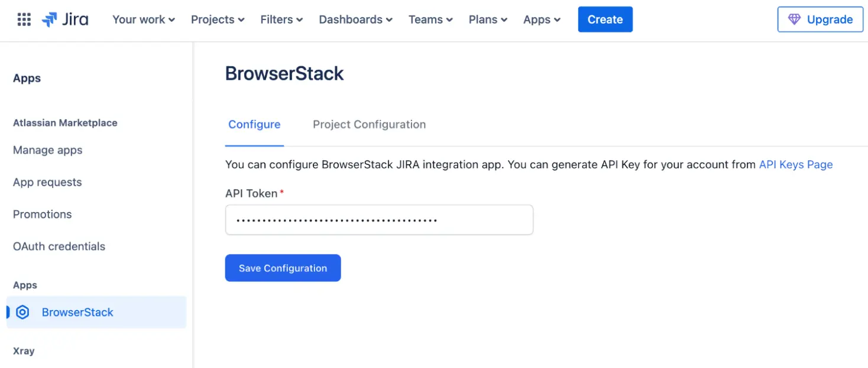Open the API Keys Page link
The image size is (868, 368).
coord(796,164)
